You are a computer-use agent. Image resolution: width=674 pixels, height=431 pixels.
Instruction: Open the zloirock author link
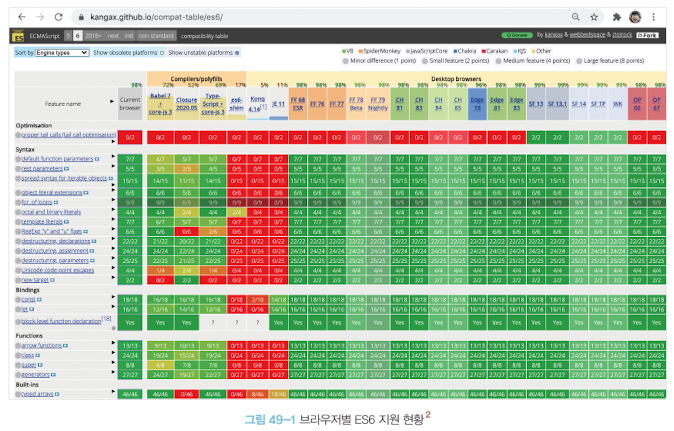[x=622, y=35]
